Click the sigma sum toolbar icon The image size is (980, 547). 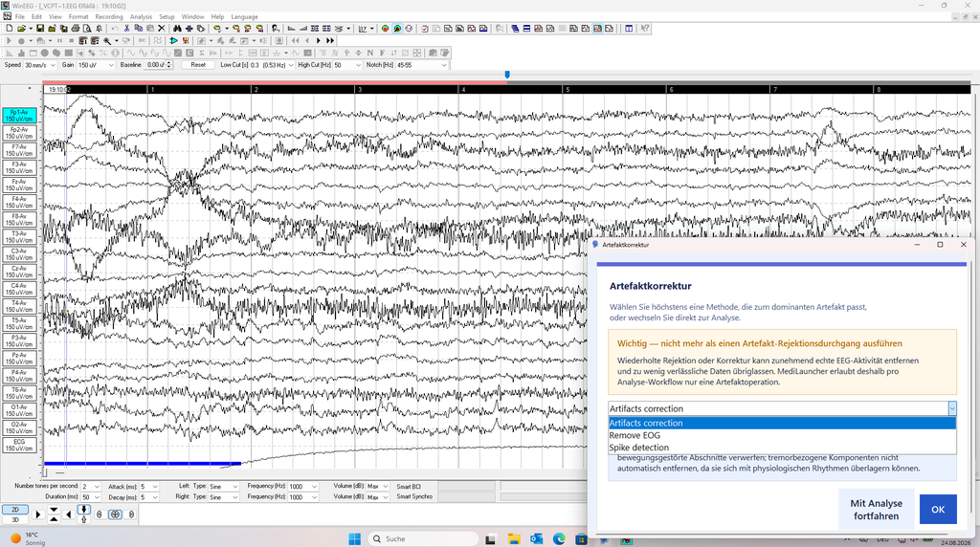(201, 54)
